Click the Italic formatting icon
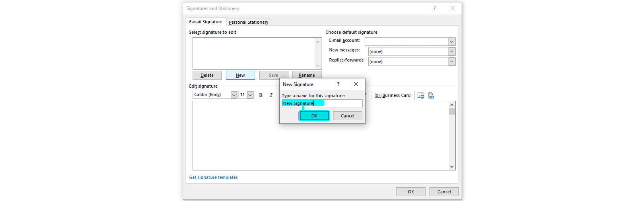Viewport: 644px width, 201px height. click(x=271, y=95)
